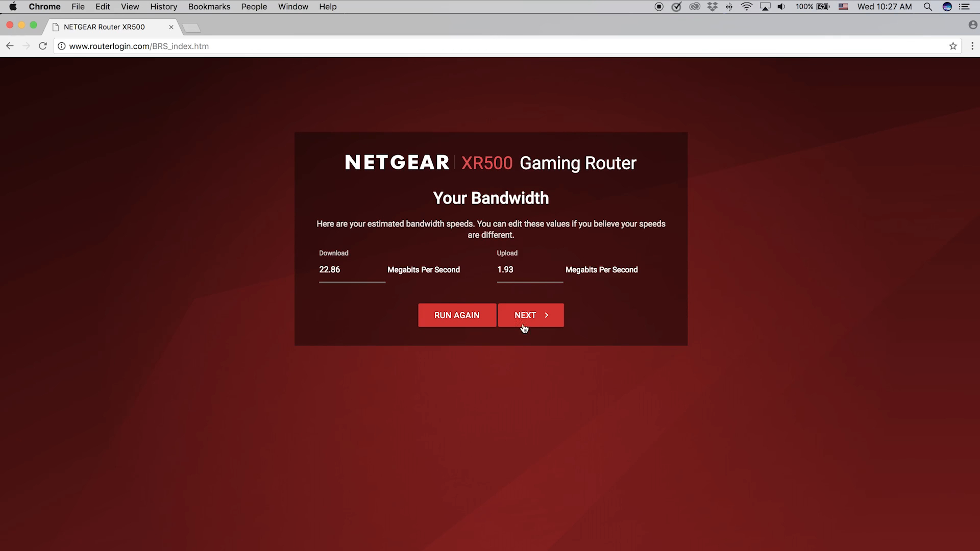980x551 pixels.
Task: Select the Bookmarks menu item
Action: (209, 6)
